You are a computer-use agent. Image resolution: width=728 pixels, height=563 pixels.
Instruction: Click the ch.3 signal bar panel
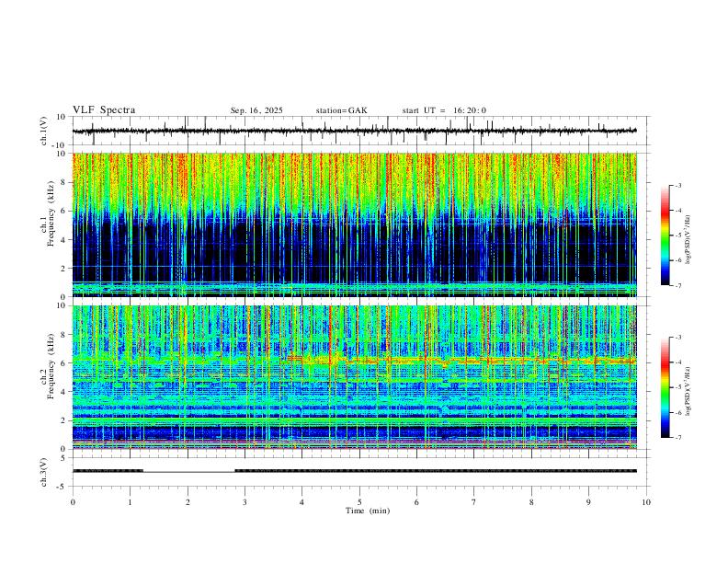click(361, 472)
